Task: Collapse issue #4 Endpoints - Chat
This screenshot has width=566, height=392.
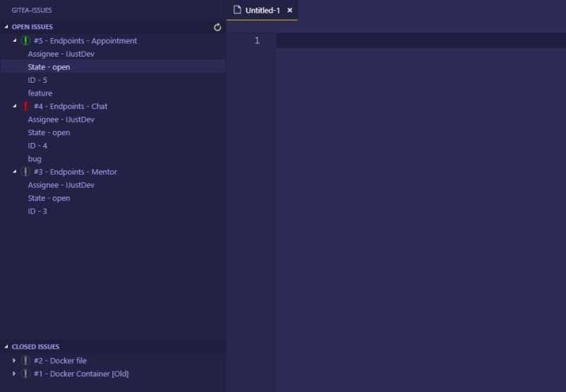Action: point(14,106)
